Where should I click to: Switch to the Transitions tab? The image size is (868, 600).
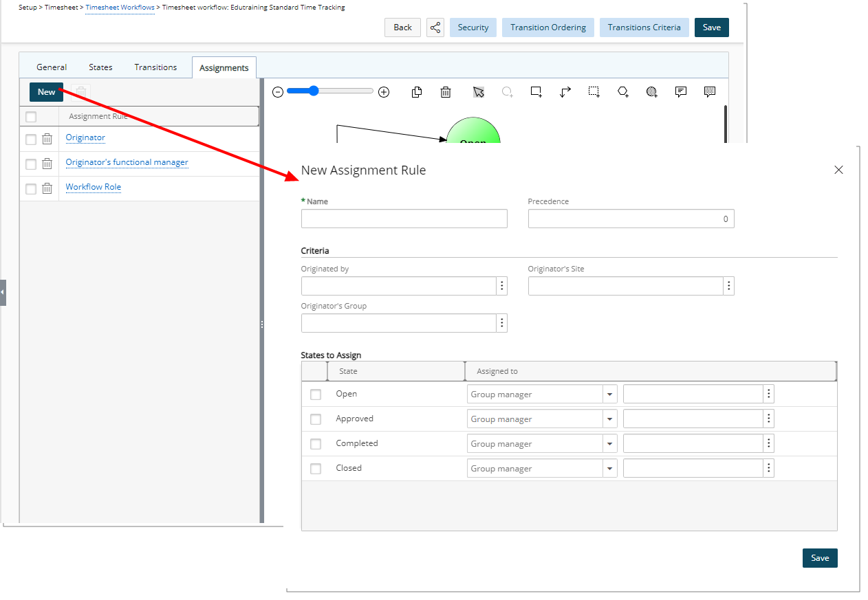[155, 67]
